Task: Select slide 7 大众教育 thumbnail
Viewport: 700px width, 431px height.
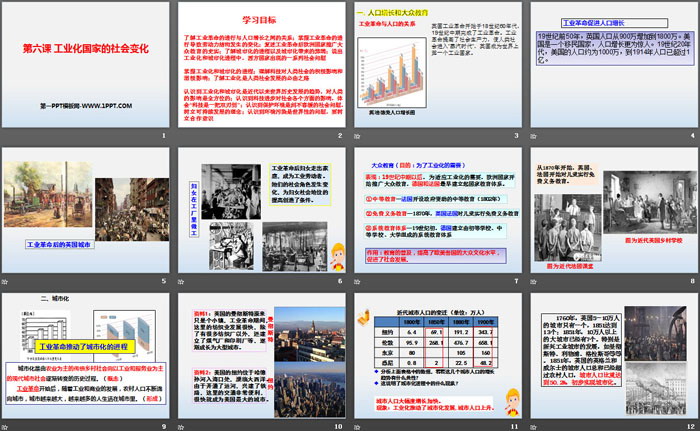Action: tap(438, 210)
